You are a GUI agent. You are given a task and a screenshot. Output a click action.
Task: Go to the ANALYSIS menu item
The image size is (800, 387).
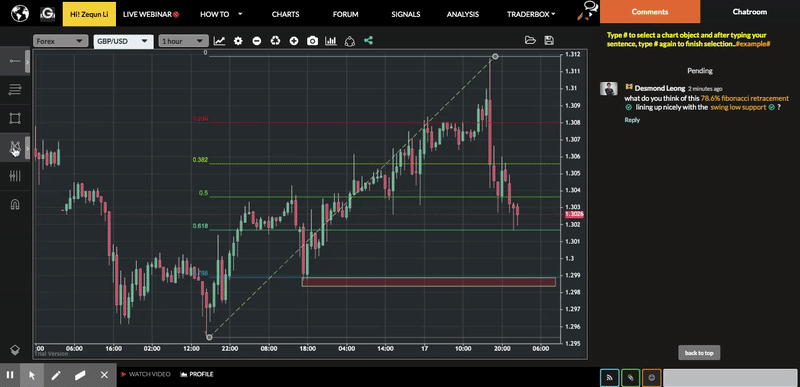[463, 14]
